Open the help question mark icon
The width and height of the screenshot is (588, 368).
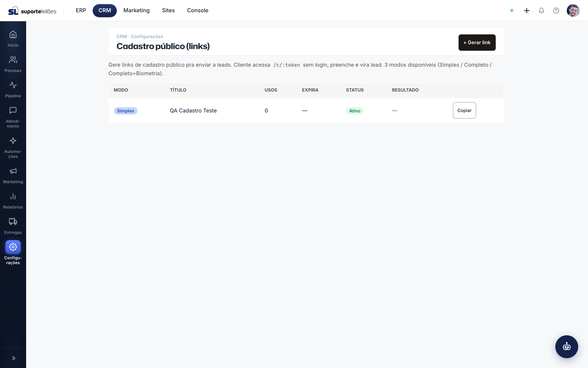click(556, 10)
